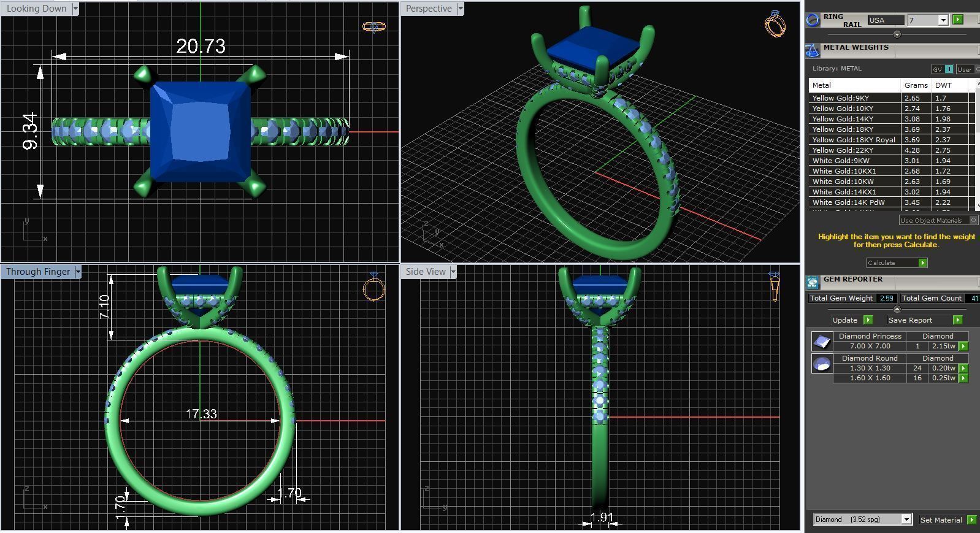Viewport: 980px width, 533px height.
Task: Select the White Gold:10KX1 row
Action: [892, 171]
